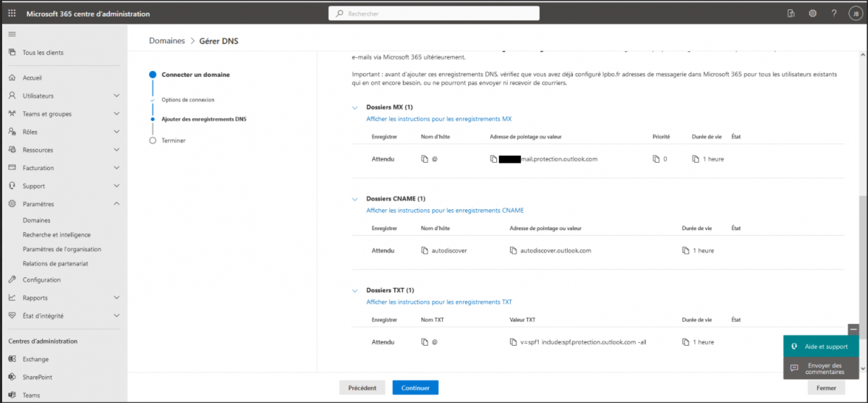
Task: Select the Terminer step in wizard
Action: (x=174, y=140)
